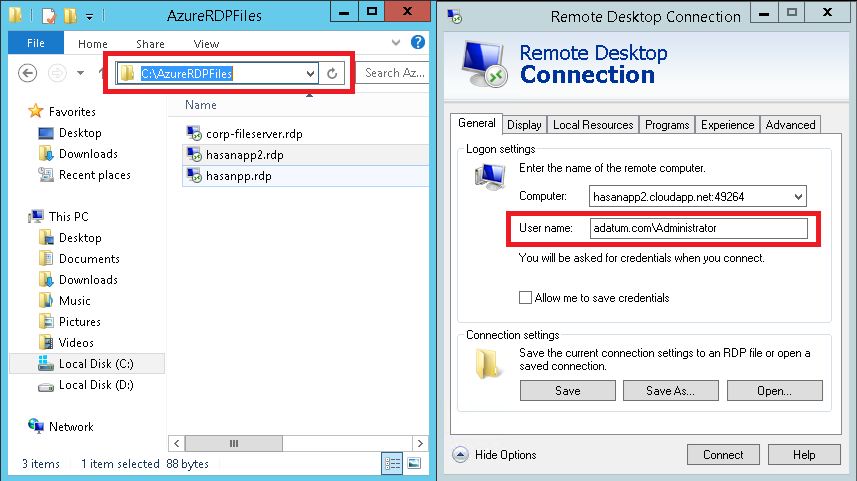The image size is (857, 481).
Task: Switch to Details view icon
Action: point(392,464)
